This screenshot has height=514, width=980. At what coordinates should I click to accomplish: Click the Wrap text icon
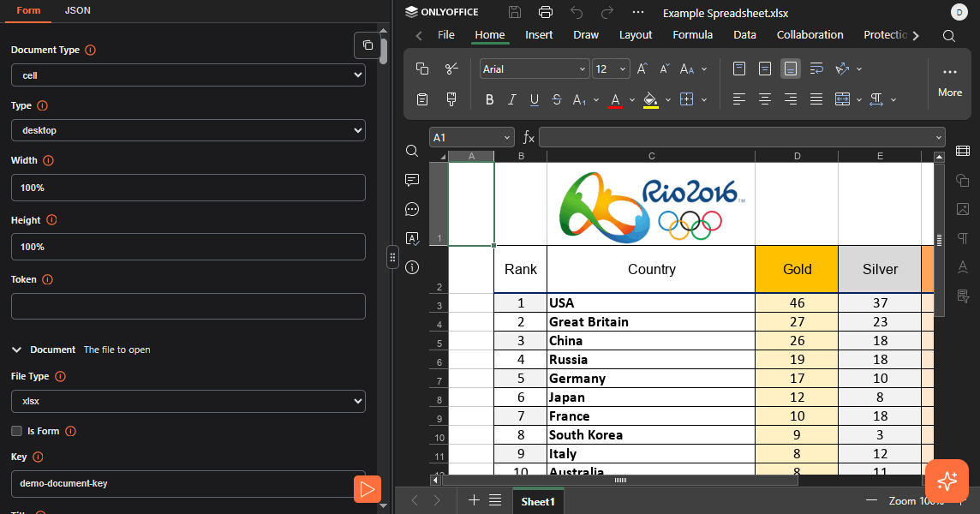(x=816, y=69)
